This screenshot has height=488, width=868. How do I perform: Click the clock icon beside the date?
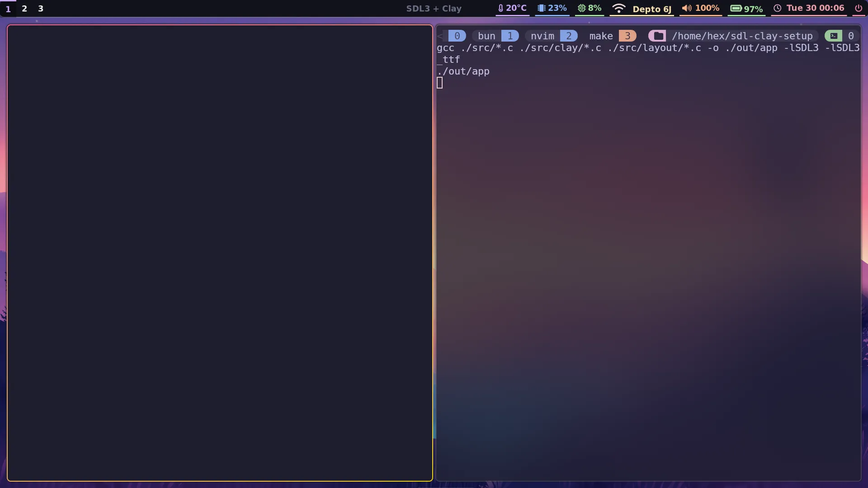pyautogui.click(x=777, y=8)
